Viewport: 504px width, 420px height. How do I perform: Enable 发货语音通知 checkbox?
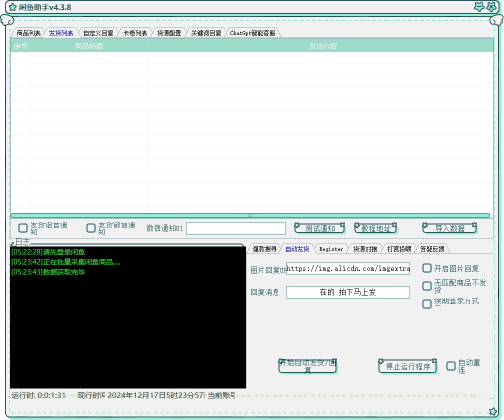[22, 227]
